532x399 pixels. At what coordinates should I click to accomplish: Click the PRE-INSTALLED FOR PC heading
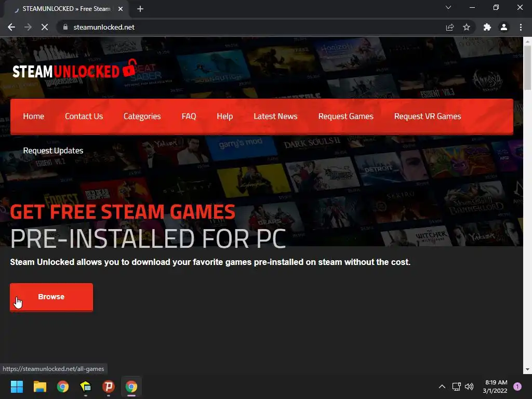tap(148, 239)
